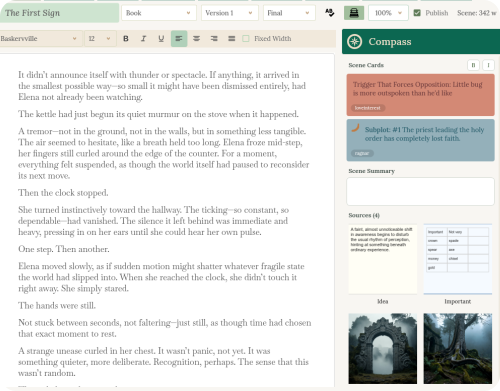Toggle underline formatting
Viewport: 500px width, 391px height.
coord(161,39)
